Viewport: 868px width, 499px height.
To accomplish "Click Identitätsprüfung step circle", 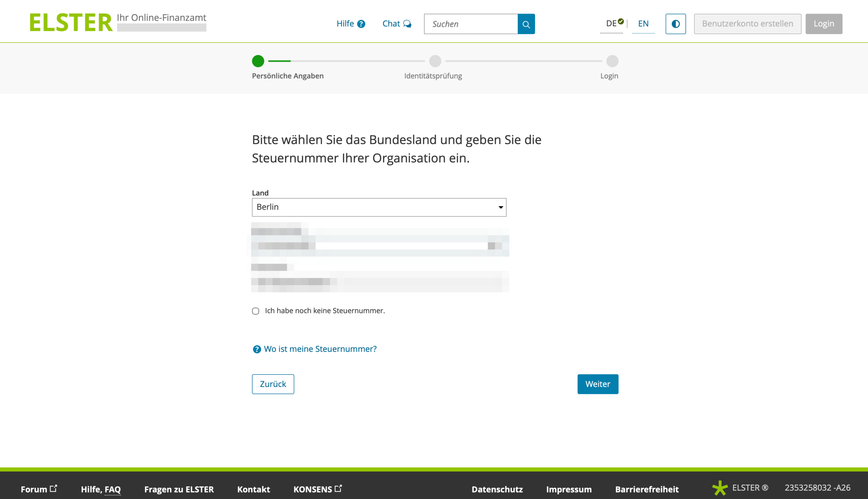I will [x=435, y=61].
